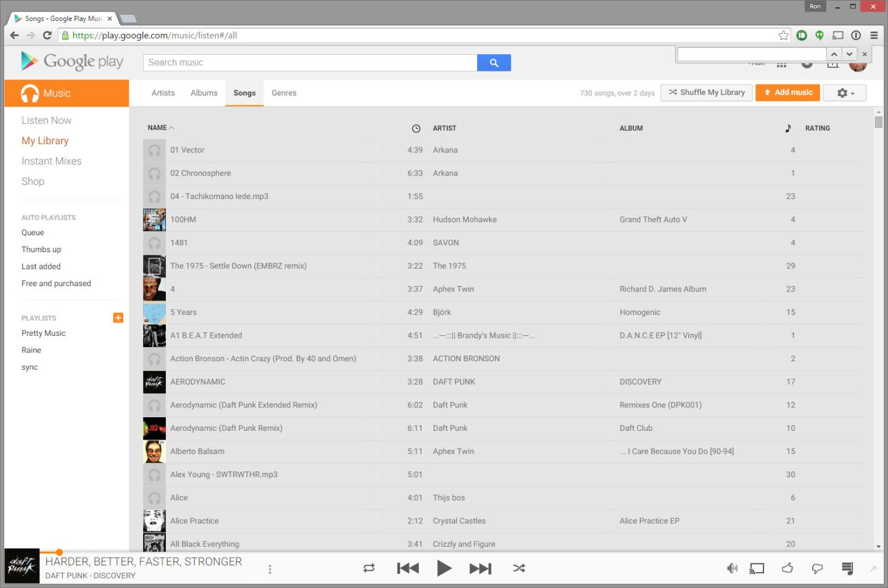This screenshot has height=588, width=888.
Task: Open My Library in sidebar
Action: pos(45,141)
